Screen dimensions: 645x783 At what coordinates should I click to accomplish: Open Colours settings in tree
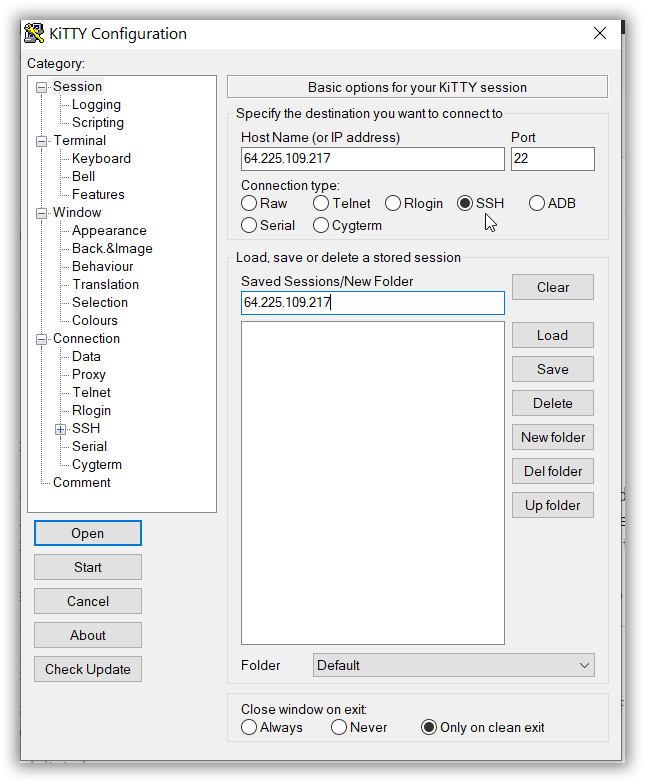[95, 320]
